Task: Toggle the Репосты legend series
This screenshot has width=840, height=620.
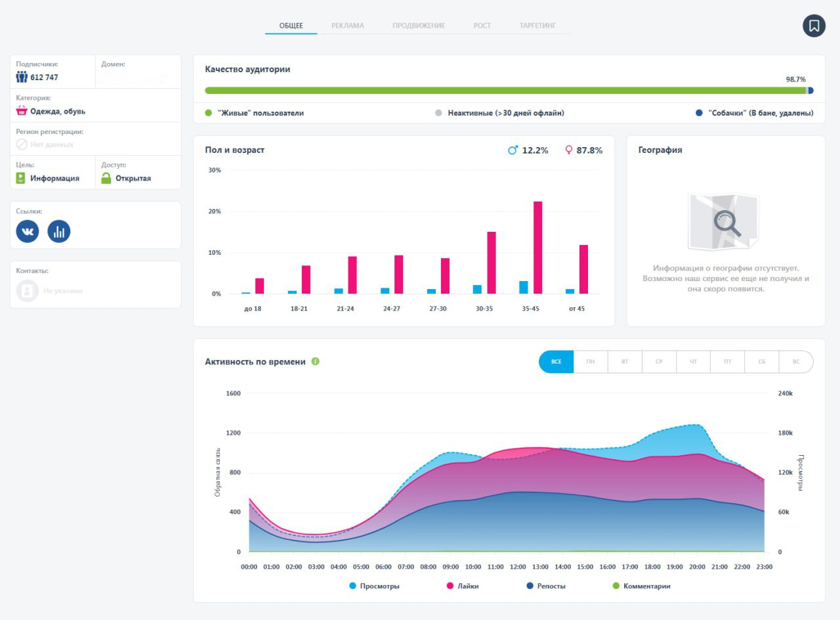Action: pyautogui.click(x=546, y=586)
